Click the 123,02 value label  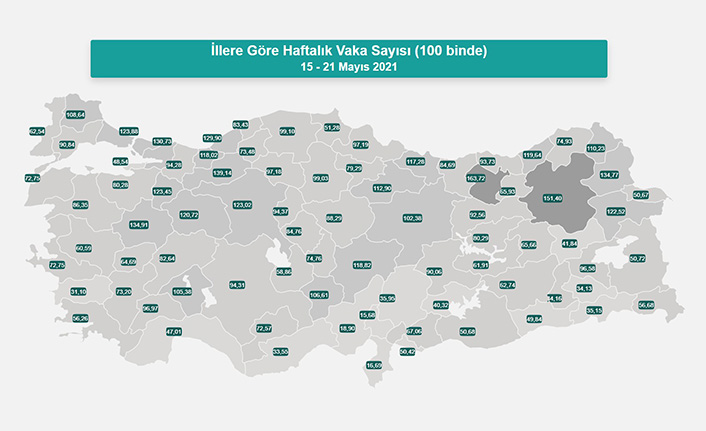[x=242, y=205]
